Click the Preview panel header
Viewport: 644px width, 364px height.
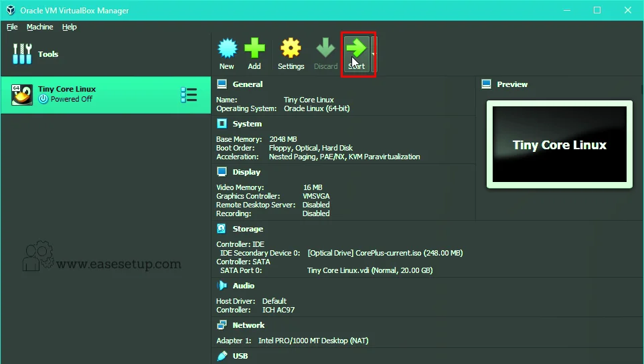512,84
